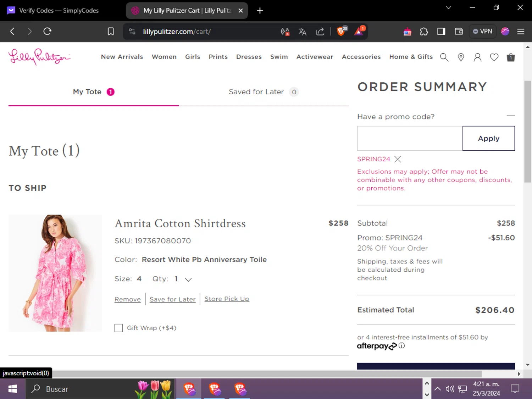
Task: Remove the SPRING24 promo code
Action: click(398, 159)
